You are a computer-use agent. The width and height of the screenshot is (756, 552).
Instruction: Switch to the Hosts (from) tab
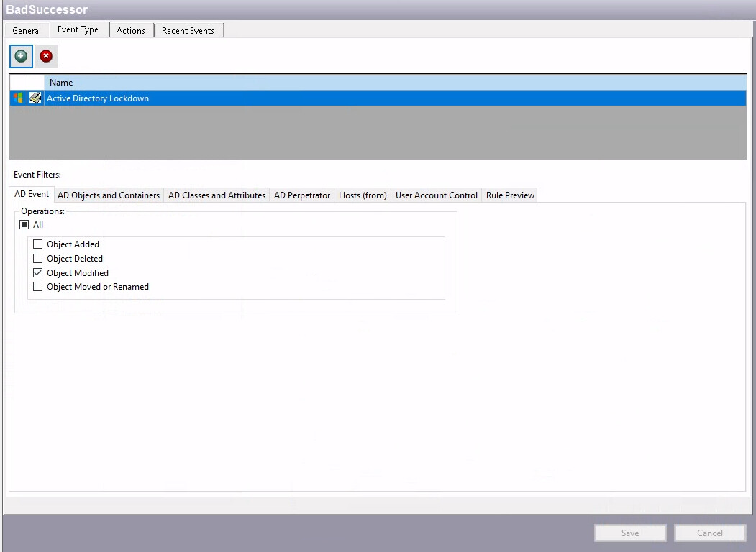(363, 195)
